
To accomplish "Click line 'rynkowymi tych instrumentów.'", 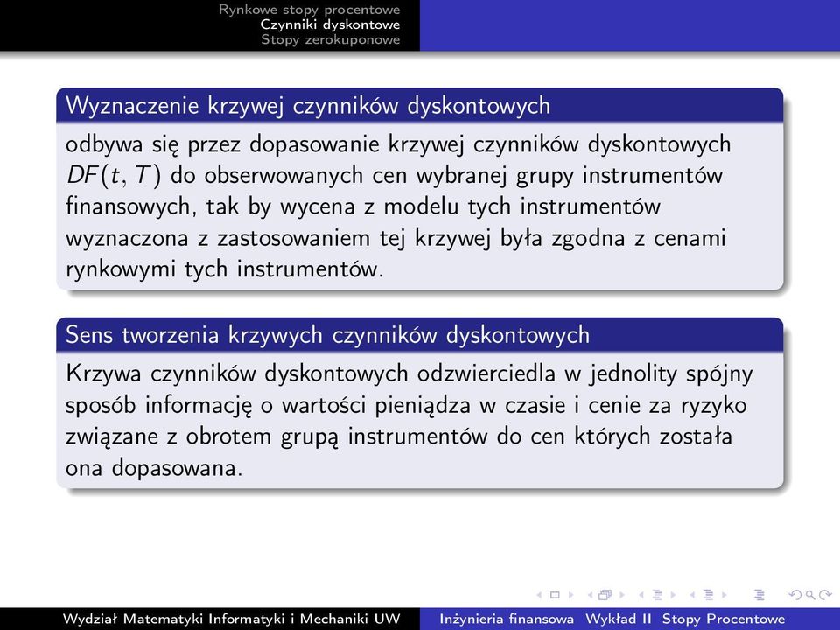I will (x=225, y=269).
